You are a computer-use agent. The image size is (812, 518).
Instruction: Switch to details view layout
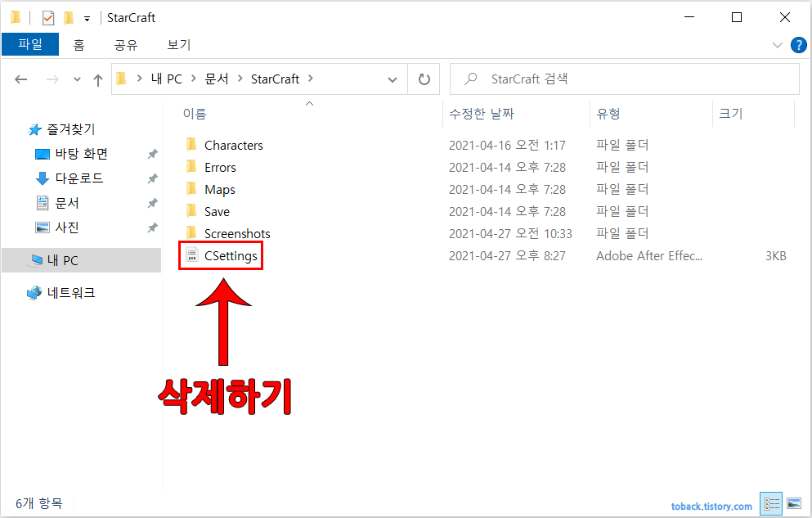click(x=771, y=503)
